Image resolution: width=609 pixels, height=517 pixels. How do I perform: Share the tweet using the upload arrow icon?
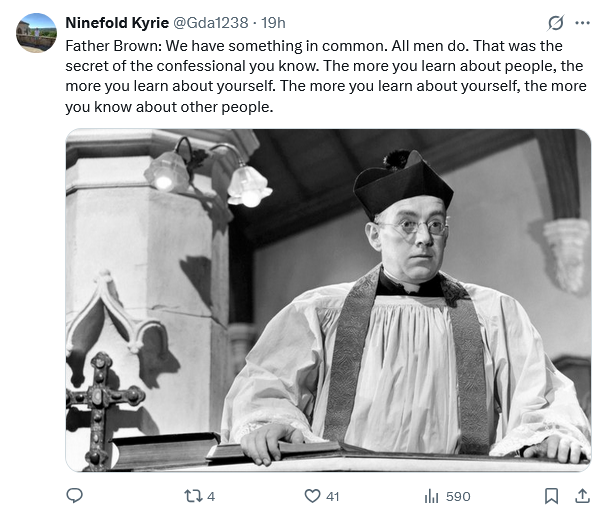click(582, 496)
